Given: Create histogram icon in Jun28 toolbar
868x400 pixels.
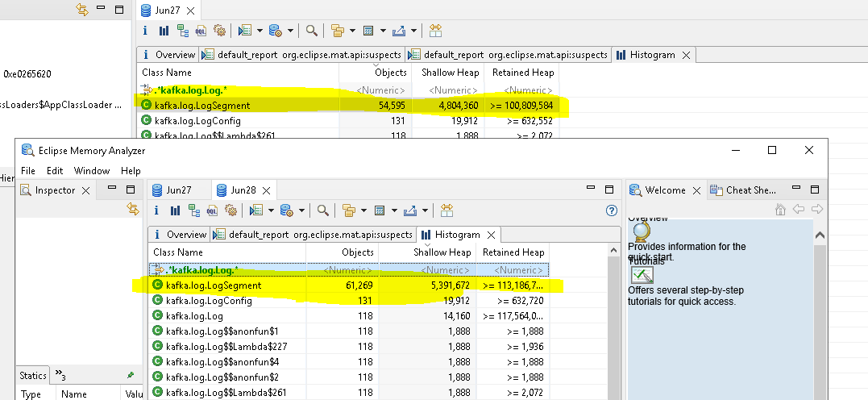Looking at the screenshot, I should click(x=175, y=210).
